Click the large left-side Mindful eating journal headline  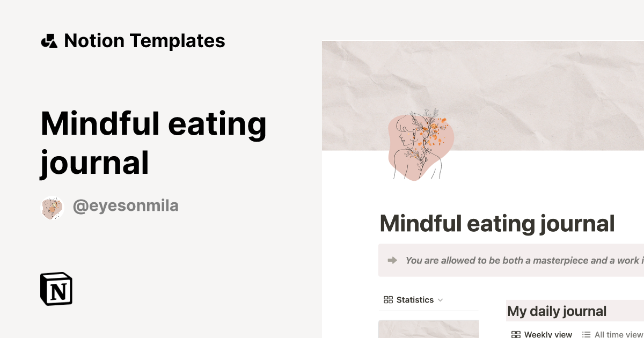(x=153, y=143)
